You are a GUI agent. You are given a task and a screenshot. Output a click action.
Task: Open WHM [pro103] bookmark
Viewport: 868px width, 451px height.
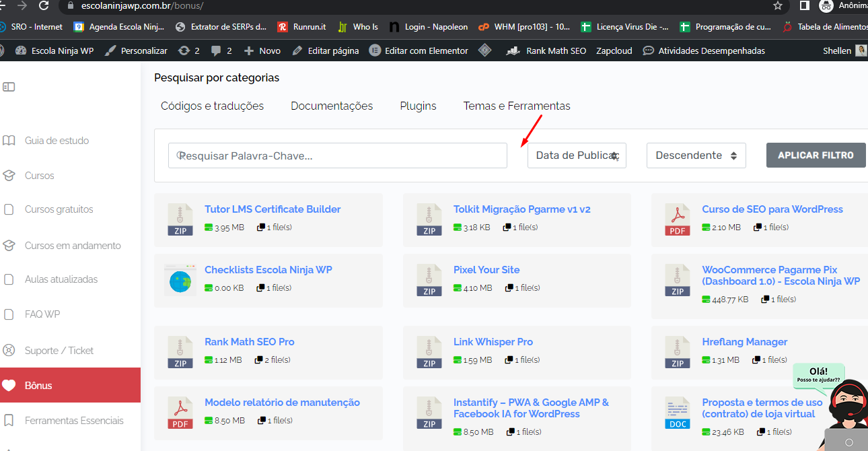524,27
